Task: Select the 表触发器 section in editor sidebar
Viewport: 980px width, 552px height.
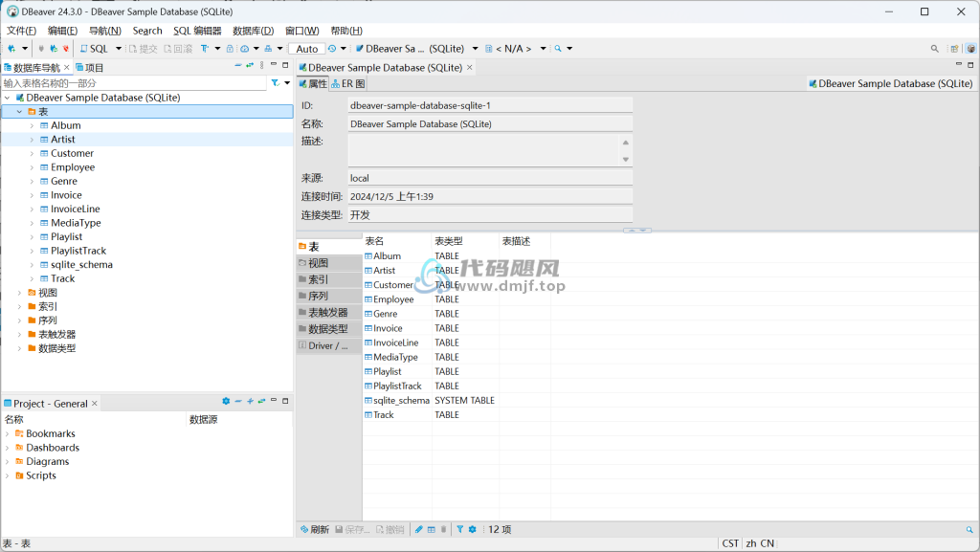Action: click(329, 312)
